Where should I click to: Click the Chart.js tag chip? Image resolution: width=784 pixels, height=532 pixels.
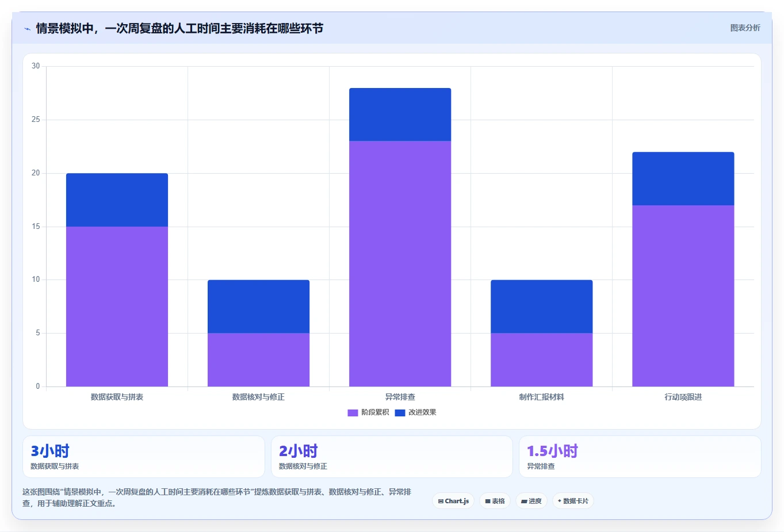(453, 501)
